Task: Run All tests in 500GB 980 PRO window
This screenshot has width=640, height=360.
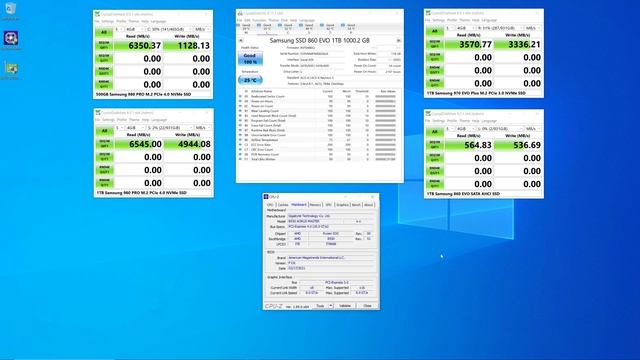Action: pos(104,32)
